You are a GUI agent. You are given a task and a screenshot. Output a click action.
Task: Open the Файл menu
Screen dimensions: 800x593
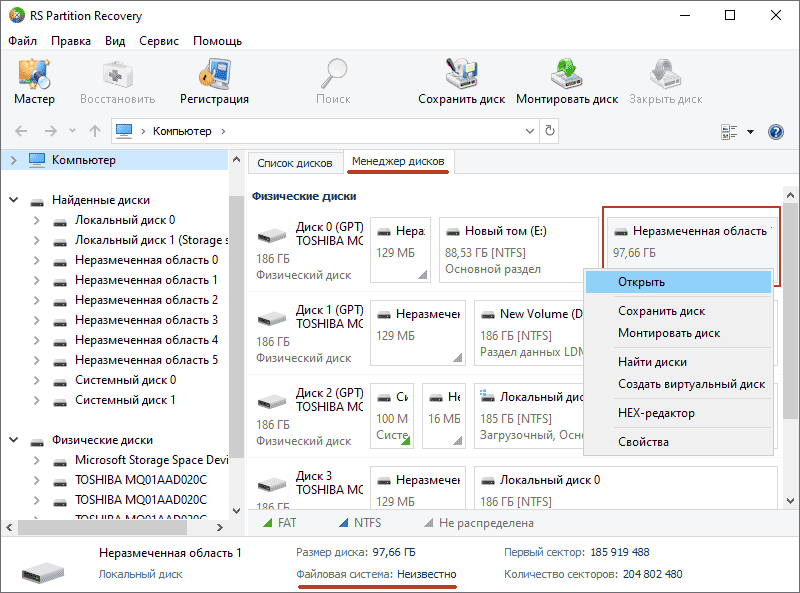(x=22, y=41)
